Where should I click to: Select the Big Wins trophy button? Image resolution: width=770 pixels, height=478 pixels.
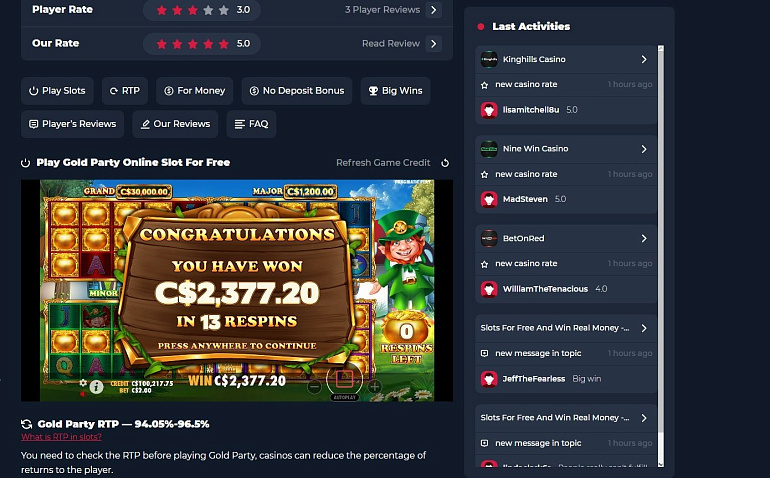pos(395,91)
